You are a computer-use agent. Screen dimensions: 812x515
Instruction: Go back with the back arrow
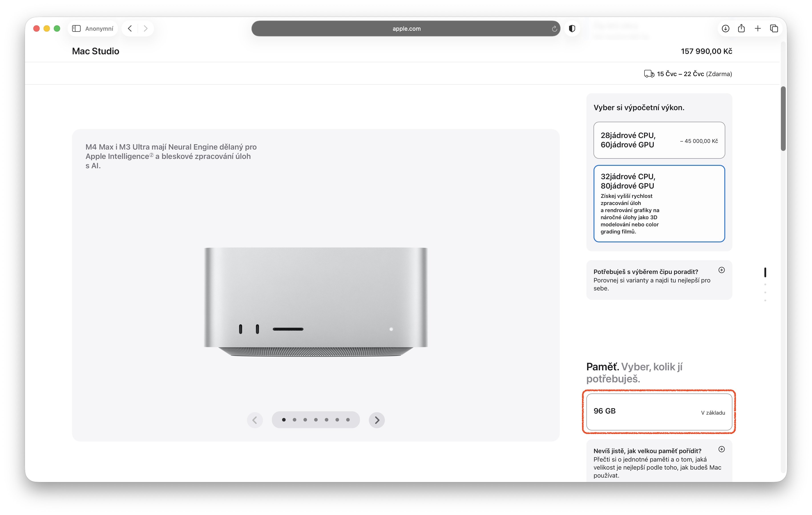tap(130, 29)
